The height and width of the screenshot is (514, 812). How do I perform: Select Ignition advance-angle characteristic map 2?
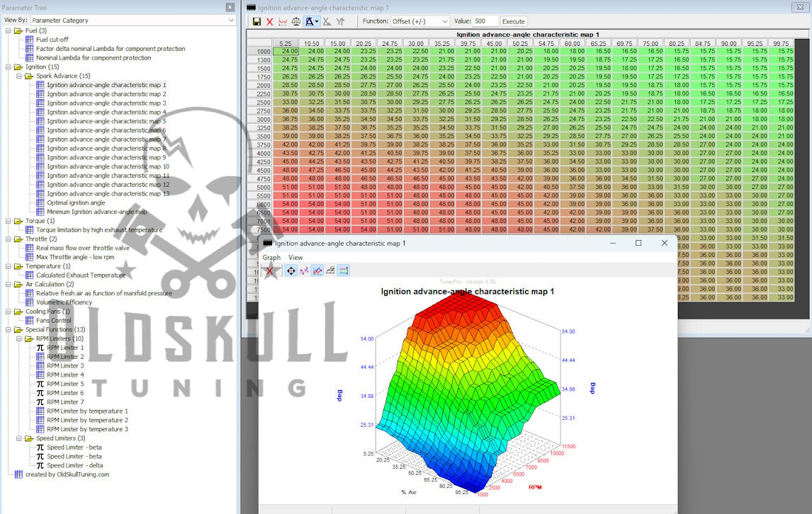point(107,94)
